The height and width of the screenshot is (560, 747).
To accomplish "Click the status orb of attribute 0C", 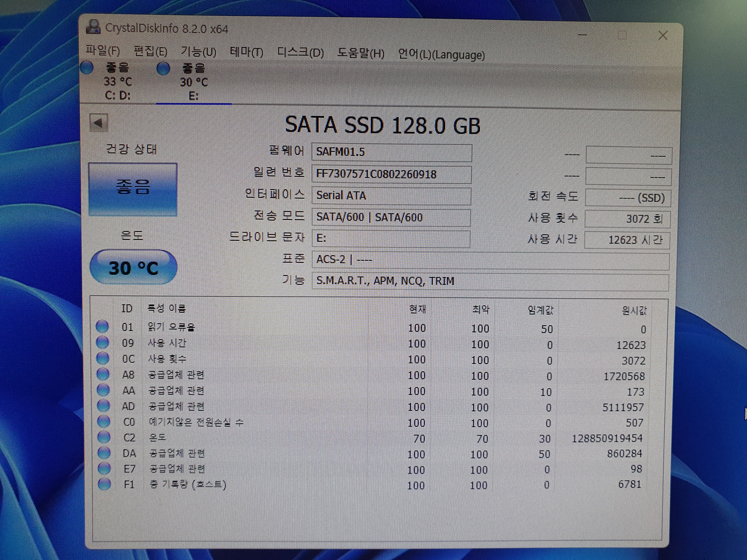I will [103, 358].
